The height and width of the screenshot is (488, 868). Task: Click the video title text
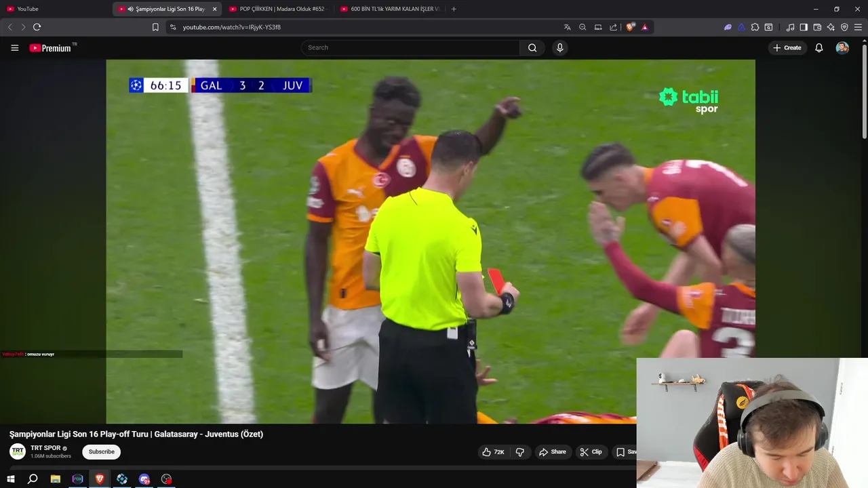[136, 434]
